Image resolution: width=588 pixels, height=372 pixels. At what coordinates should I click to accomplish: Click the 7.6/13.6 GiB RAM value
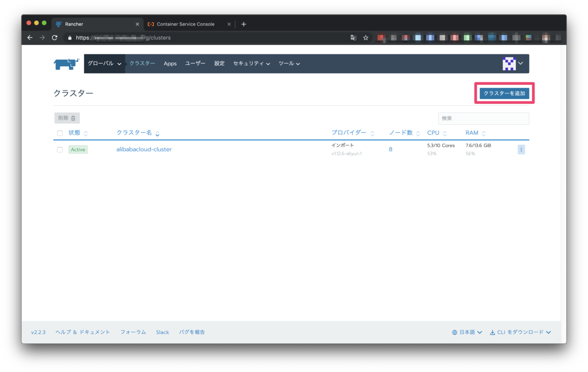478,146
